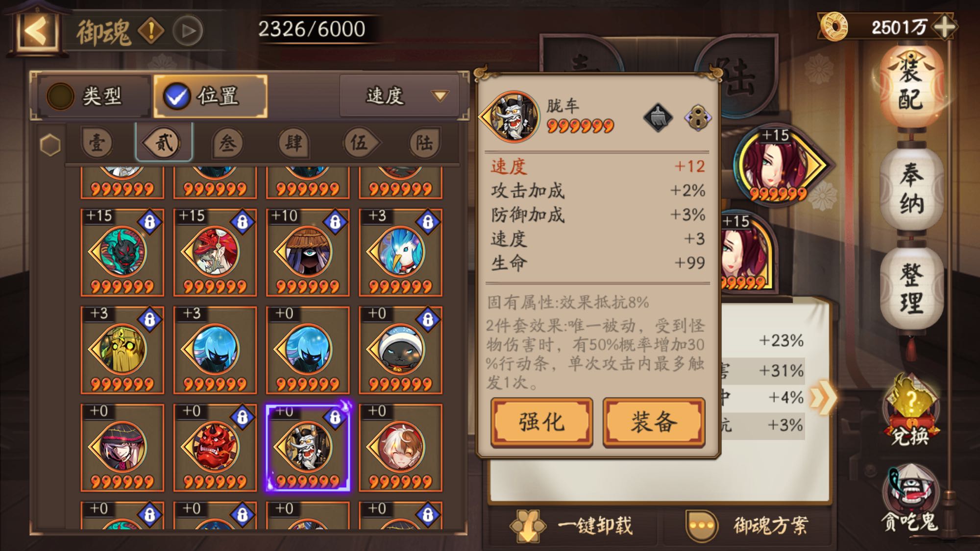The width and height of the screenshot is (980, 551).
Task: Select the hexagon all-slots filter
Action: [x=50, y=145]
